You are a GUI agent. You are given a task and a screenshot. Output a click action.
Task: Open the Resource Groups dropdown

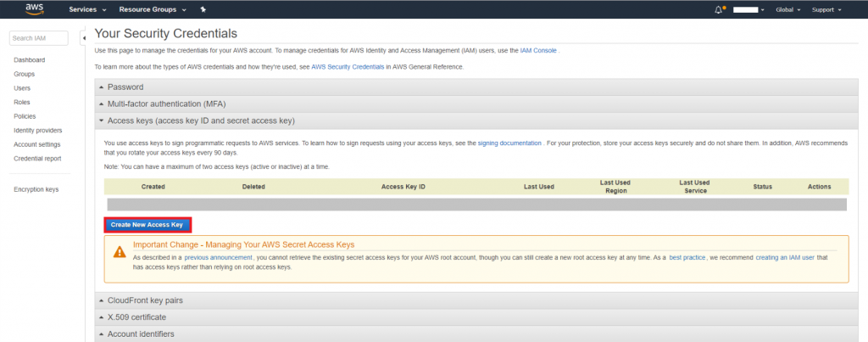153,9
